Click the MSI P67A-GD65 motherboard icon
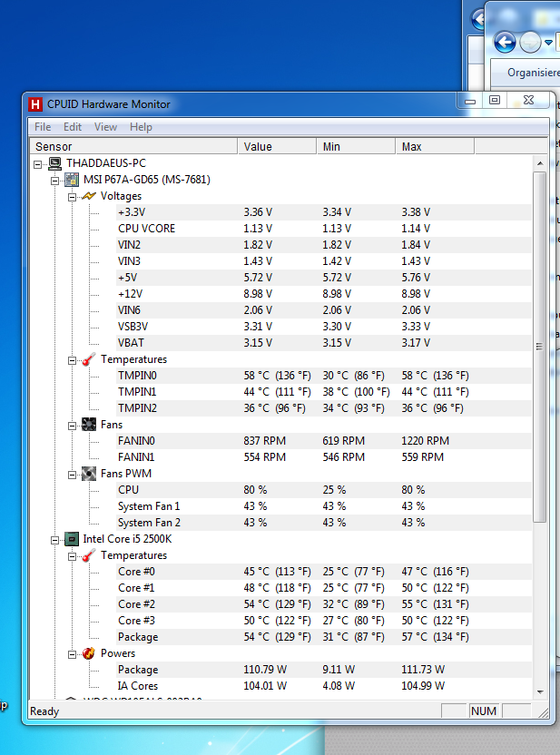Screen dimensions: 560x755 point(72,180)
